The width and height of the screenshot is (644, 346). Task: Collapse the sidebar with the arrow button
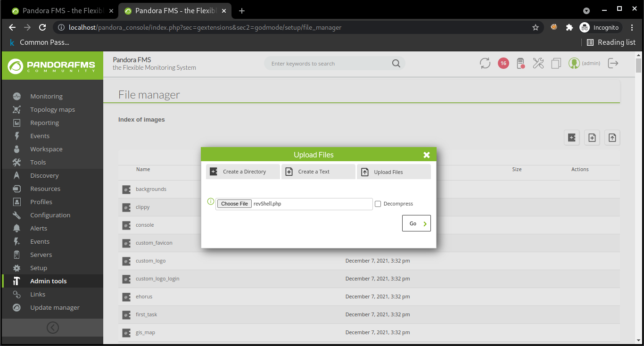coord(52,327)
